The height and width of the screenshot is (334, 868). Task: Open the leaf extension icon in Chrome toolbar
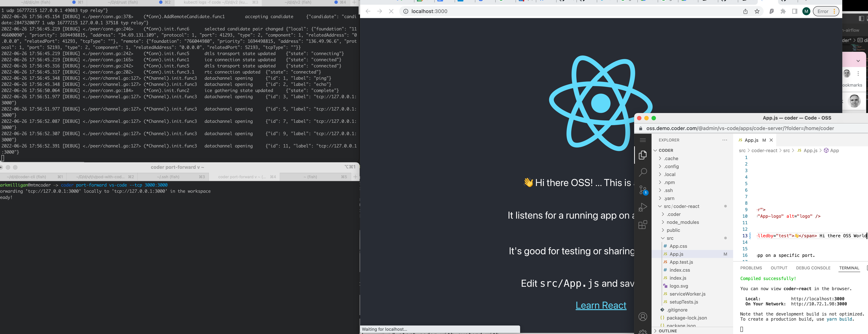point(771,11)
